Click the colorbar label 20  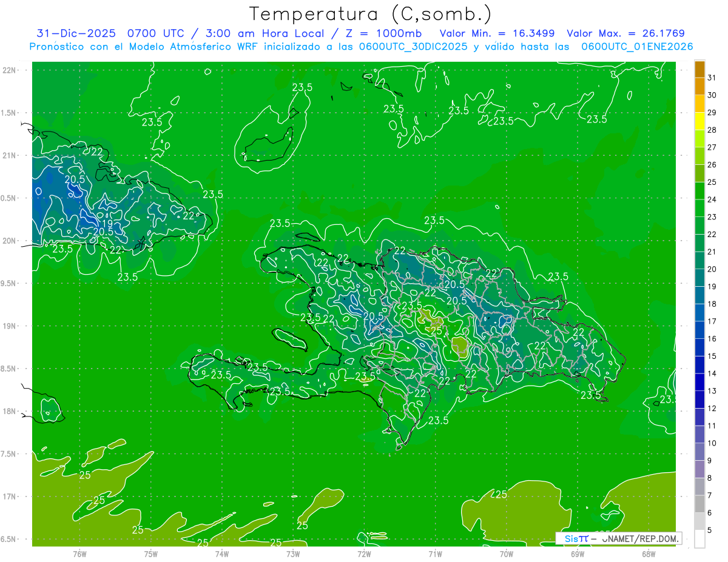pyautogui.click(x=712, y=269)
